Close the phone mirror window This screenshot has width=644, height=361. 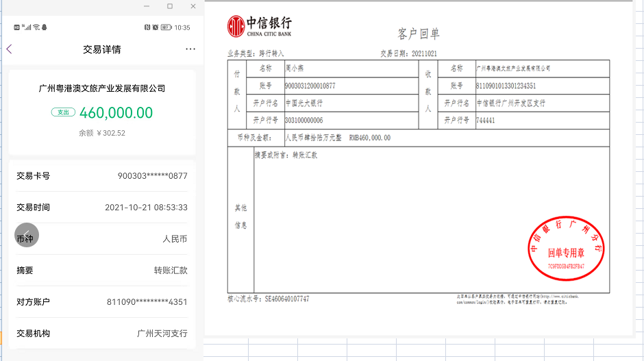(193, 6)
